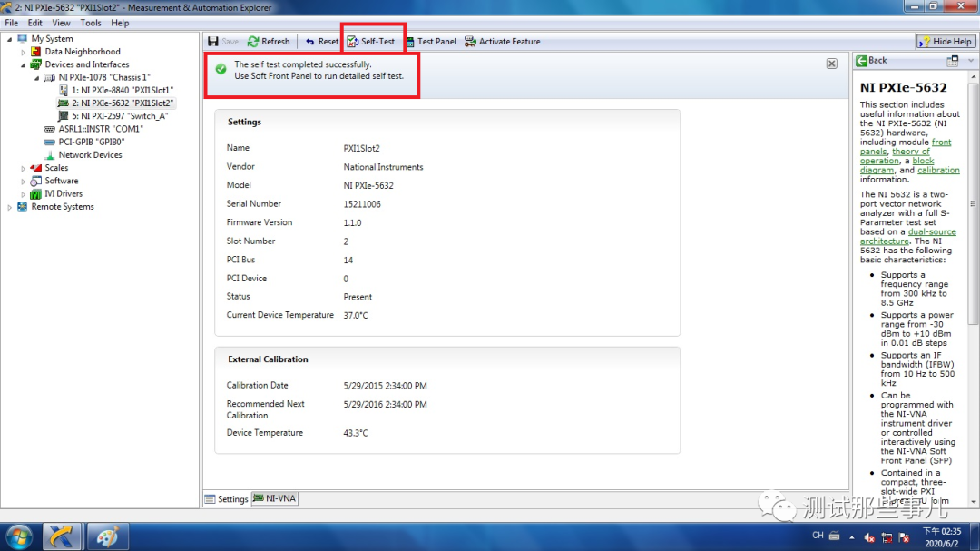Open the Test Panel
980x551 pixels.
[x=431, y=41]
